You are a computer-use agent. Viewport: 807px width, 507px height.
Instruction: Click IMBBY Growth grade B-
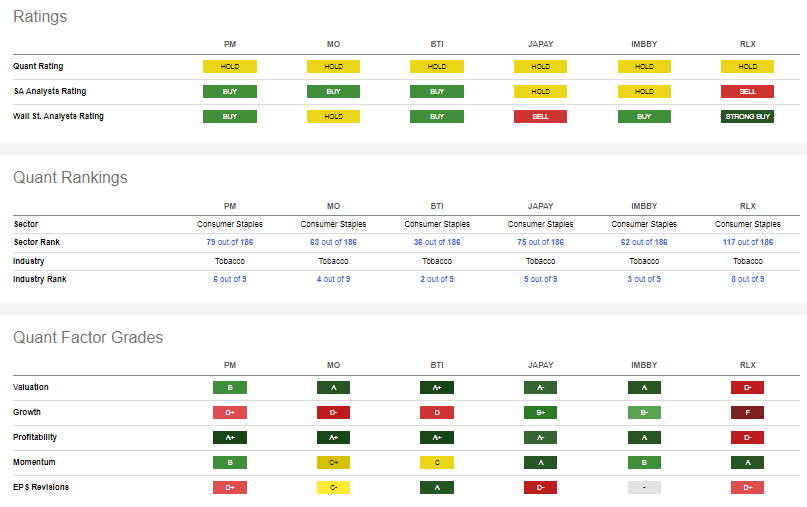644,412
